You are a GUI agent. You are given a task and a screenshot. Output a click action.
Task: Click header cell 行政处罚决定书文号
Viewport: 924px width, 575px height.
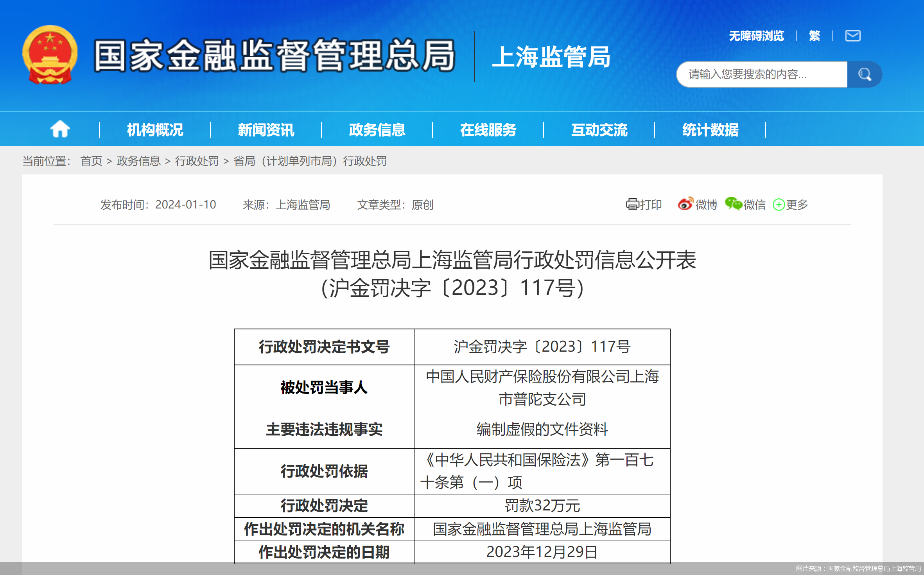(x=324, y=347)
